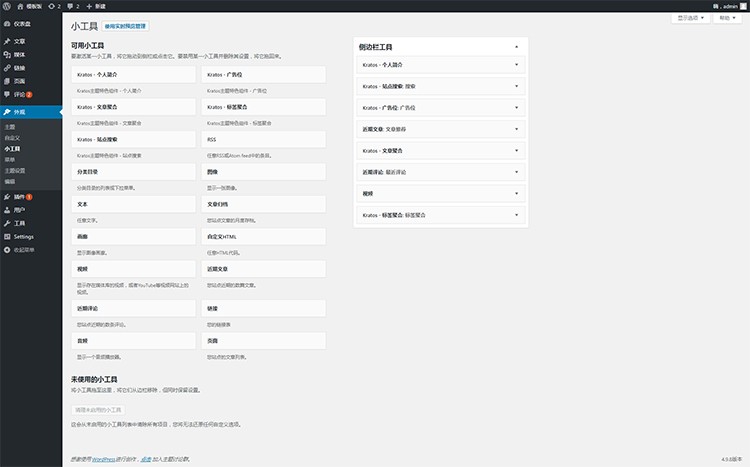This screenshot has width=750, height=467.
Task: Open 主题 submenu under 外观
Action: 10,127
